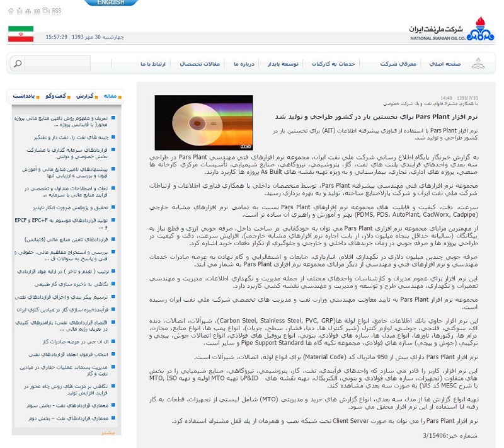The height and width of the screenshot is (448, 504).
Task: Open the مقالات تخصصي menu
Action: coord(200,64)
